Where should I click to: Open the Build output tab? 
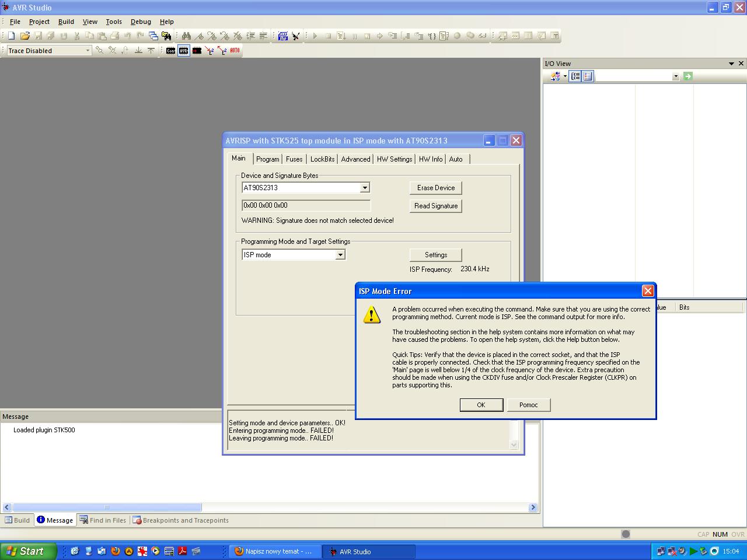pyautogui.click(x=18, y=520)
